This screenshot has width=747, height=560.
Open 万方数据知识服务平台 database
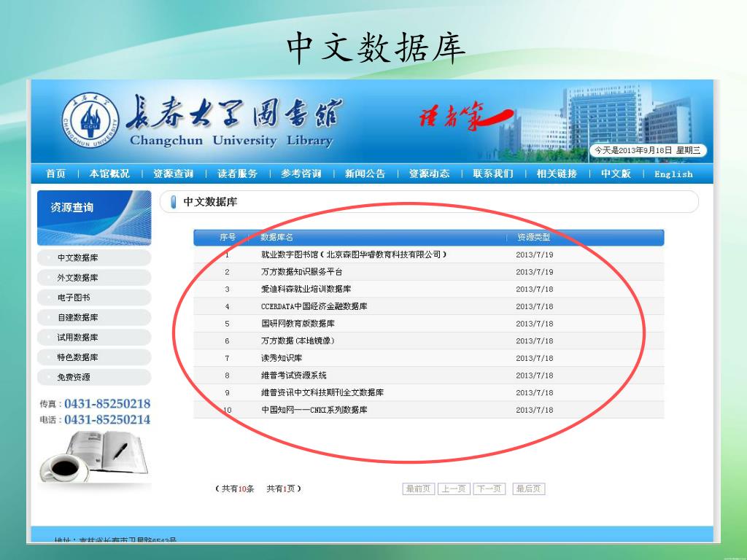(x=301, y=272)
